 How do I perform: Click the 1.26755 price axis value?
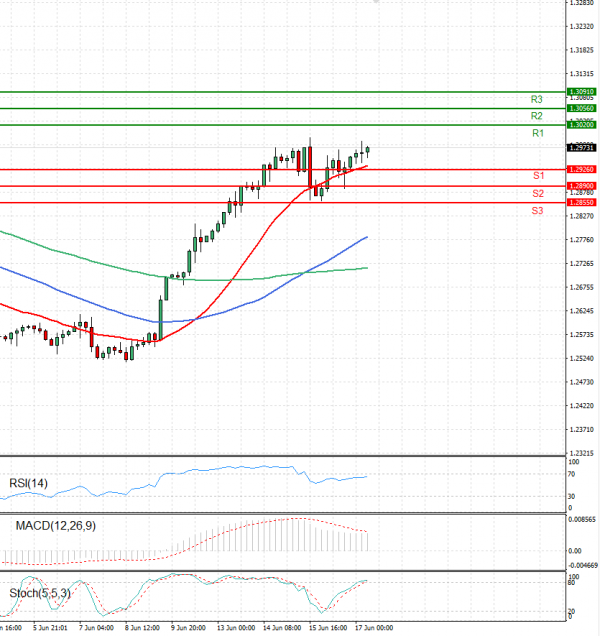(x=581, y=287)
